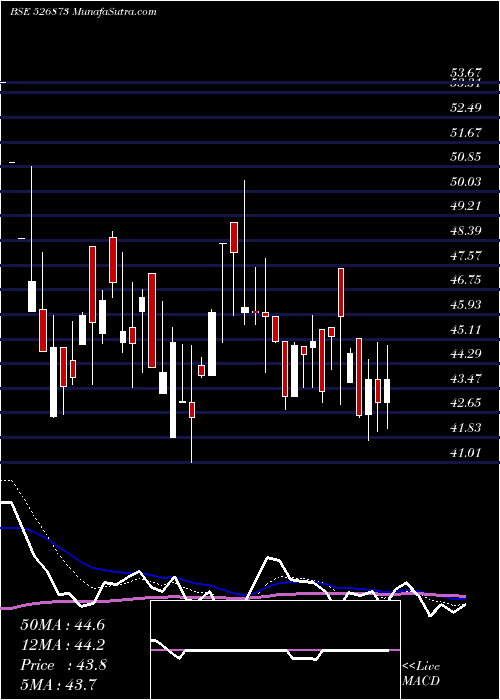Click the 45.93 price level label

point(466,305)
